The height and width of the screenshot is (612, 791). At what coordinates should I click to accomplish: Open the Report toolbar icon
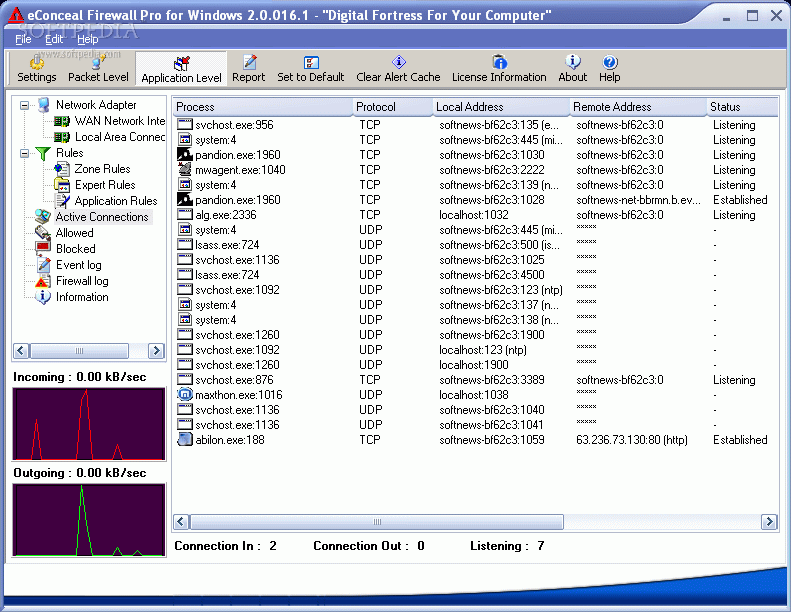tap(249, 63)
